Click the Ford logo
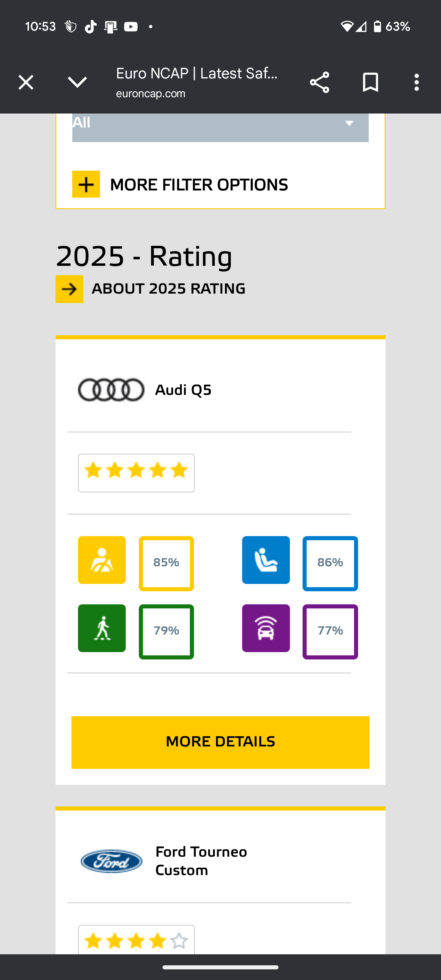This screenshot has width=441, height=980. pyautogui.click(x=111, y=861)
